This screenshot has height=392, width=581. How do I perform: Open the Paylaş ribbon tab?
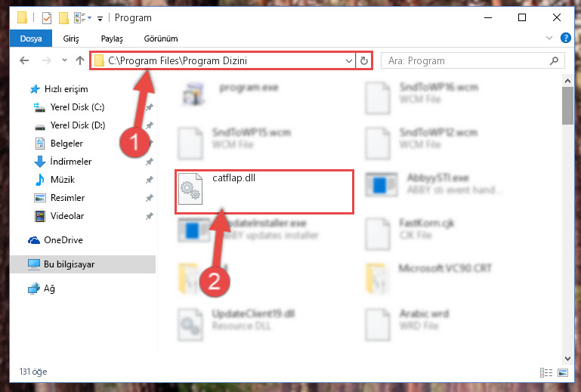tap(112, 39)
